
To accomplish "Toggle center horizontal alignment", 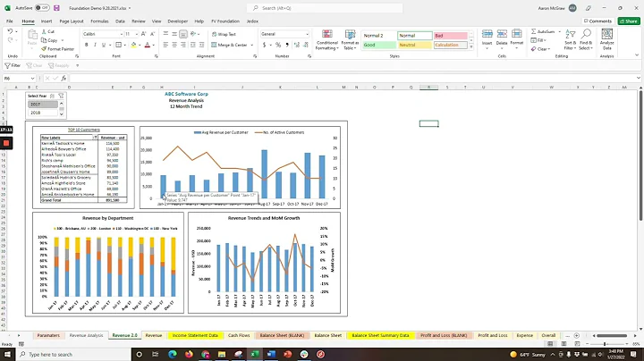I will tap(174, 45).
